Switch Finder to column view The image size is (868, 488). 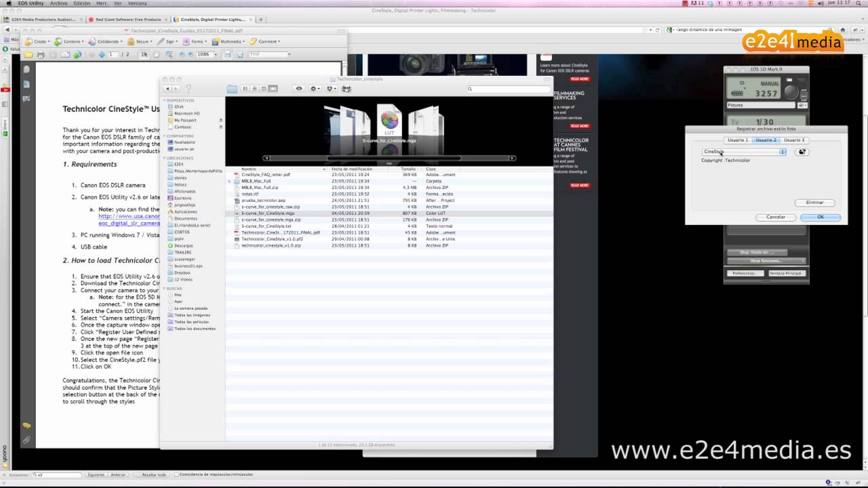coord(264,89)
